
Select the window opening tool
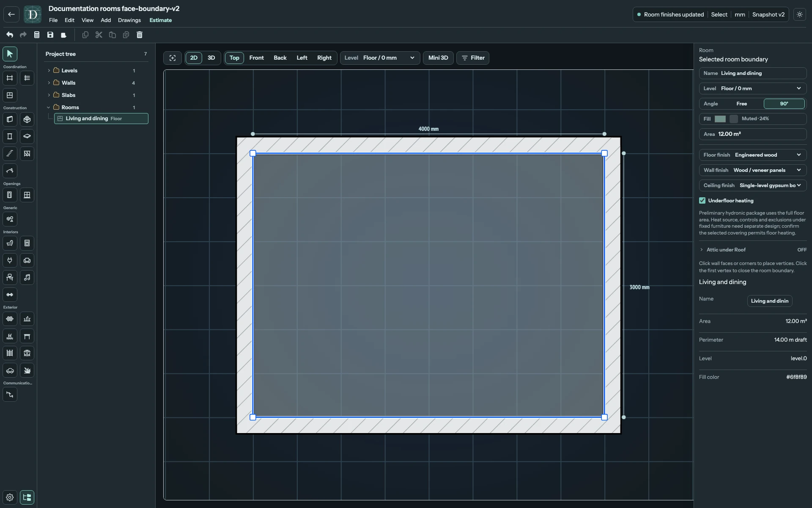pos(27,195)
